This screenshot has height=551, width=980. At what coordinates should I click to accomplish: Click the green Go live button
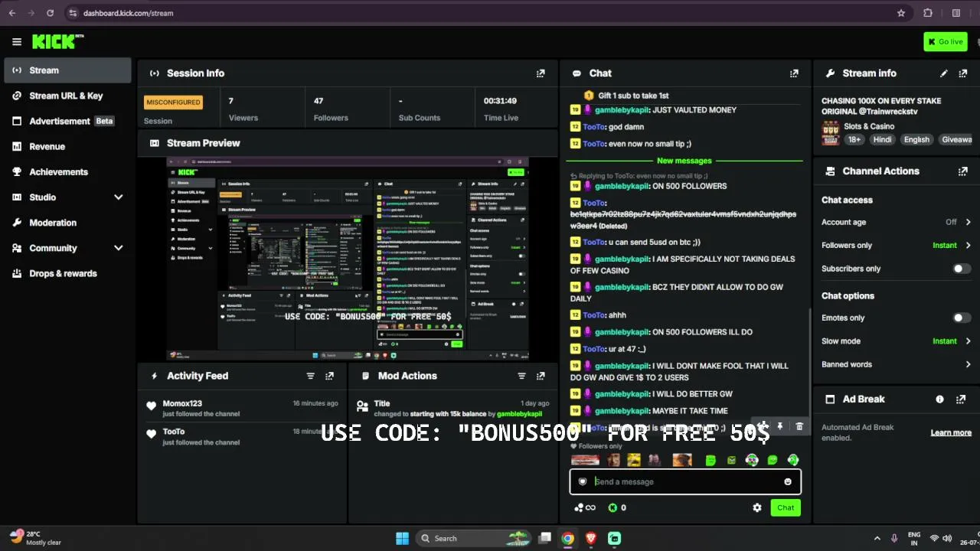[946, 41]
